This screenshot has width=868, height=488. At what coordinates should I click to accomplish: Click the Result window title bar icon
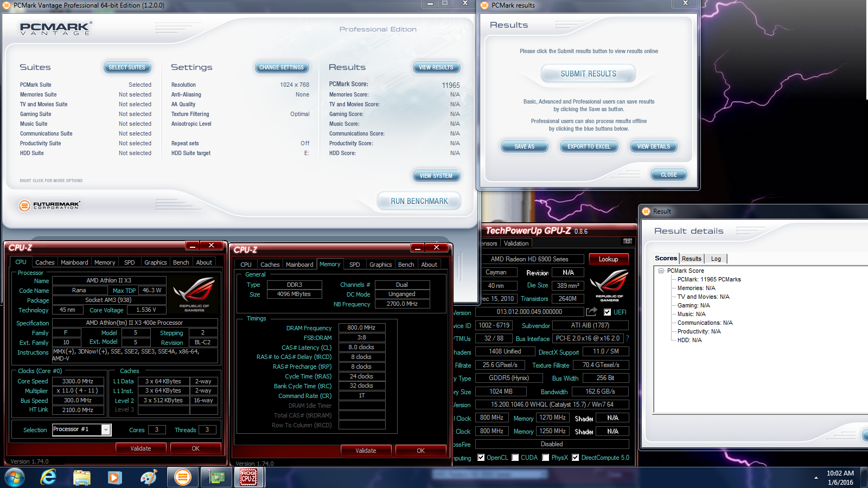[646, 211]
